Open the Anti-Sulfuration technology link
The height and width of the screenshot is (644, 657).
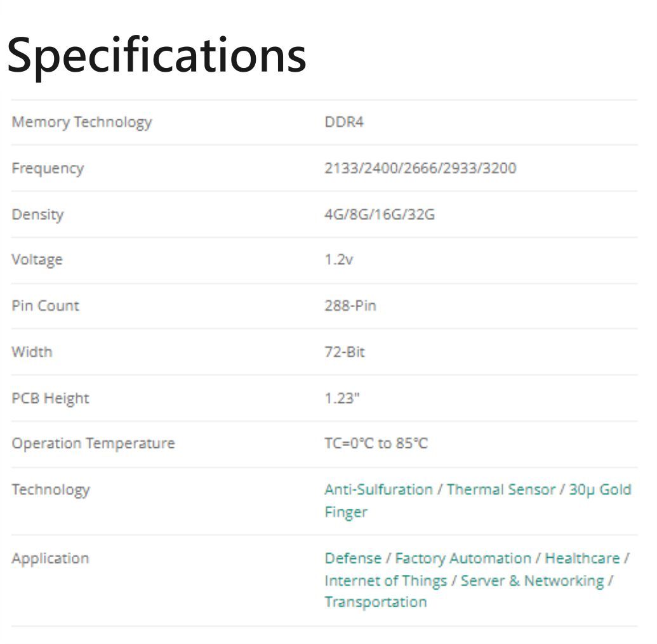[x=378, y=489]
